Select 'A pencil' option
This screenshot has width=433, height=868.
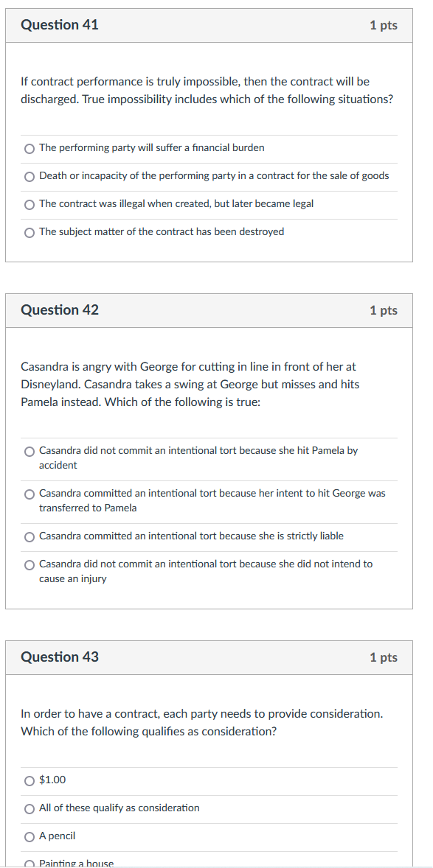(29, 836)
